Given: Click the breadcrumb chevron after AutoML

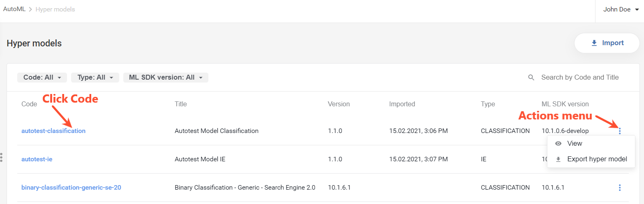Looking at the screenshot, I should click(x=30, y=9).
